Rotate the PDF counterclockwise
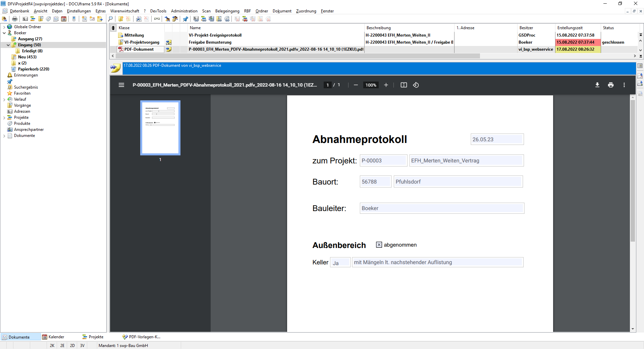 tap(416, 85)
